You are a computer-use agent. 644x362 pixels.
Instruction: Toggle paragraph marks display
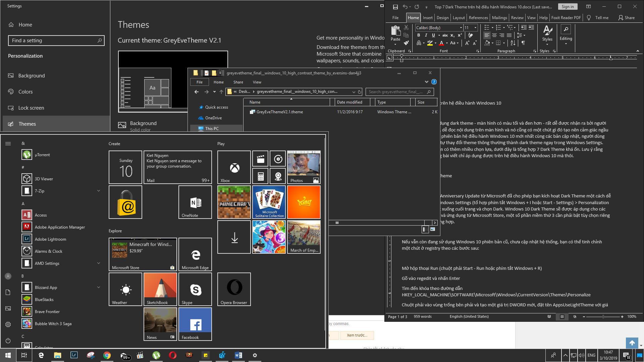[523, 43]
